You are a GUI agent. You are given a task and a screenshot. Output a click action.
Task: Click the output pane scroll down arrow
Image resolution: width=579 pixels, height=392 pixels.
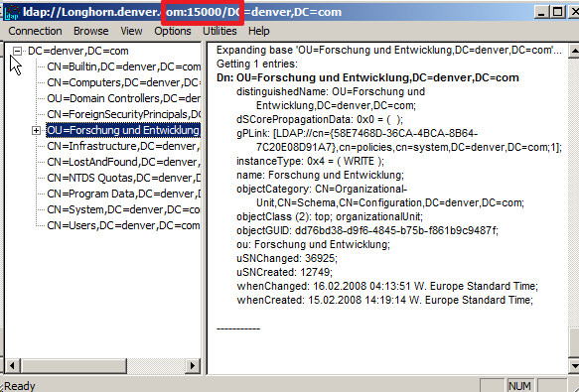pyautogui.click(x=574, y=366)
